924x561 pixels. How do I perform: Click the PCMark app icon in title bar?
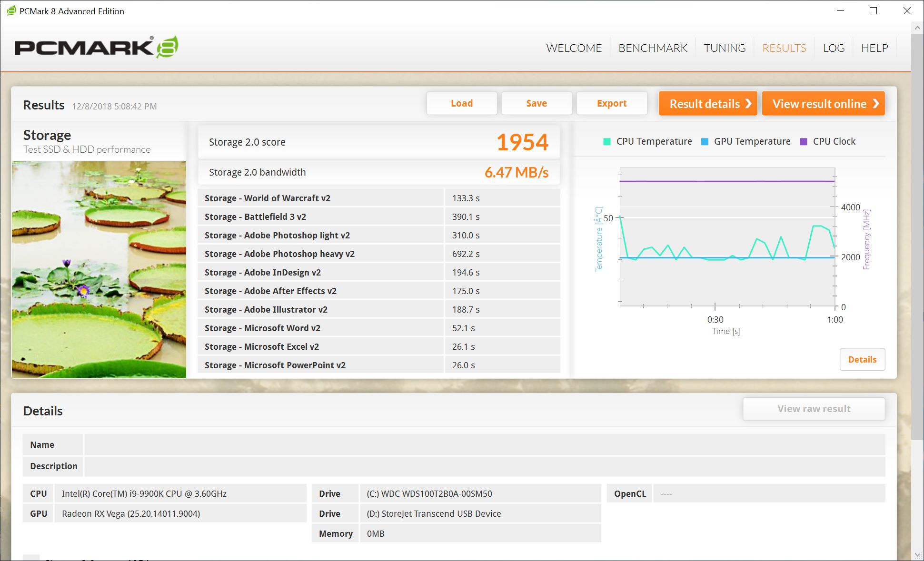11,11
